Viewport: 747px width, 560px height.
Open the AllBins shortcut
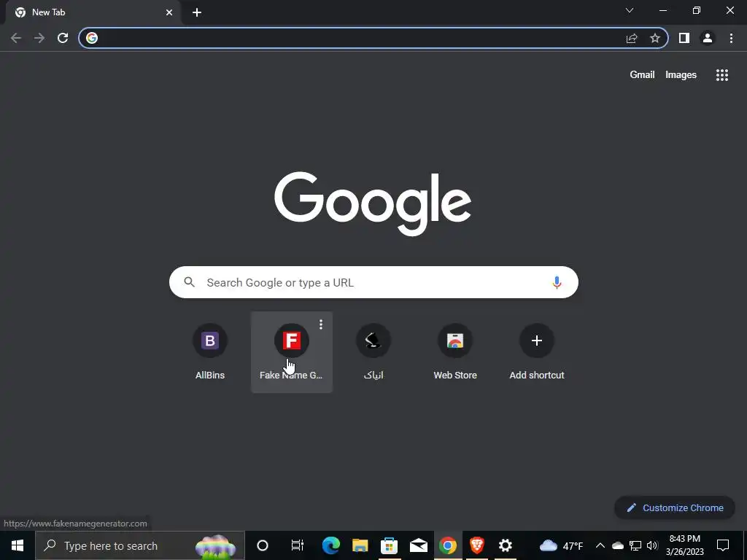coord(210,352)
